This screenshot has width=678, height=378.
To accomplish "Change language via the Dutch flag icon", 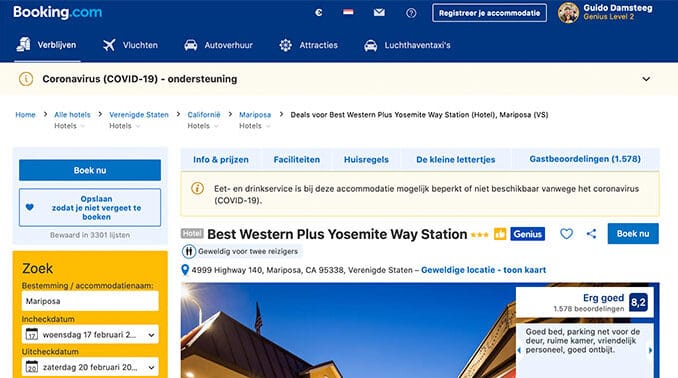I will (348, 13).
